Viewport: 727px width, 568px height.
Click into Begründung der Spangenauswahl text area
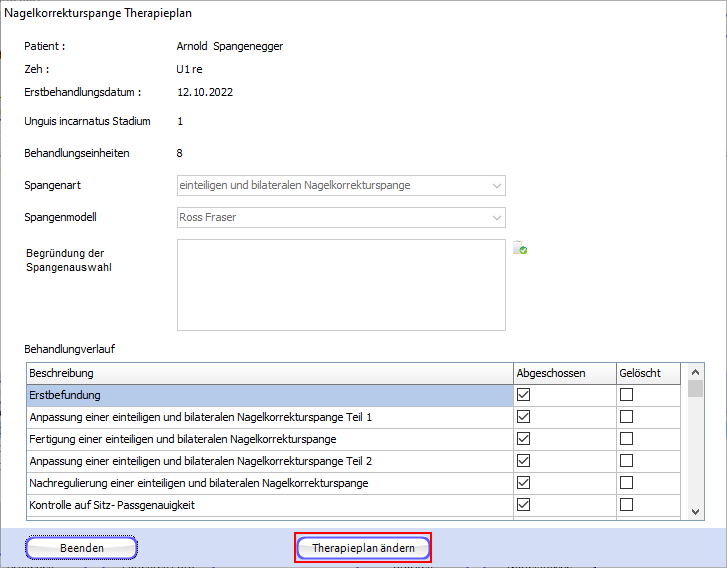coord(341,284)
